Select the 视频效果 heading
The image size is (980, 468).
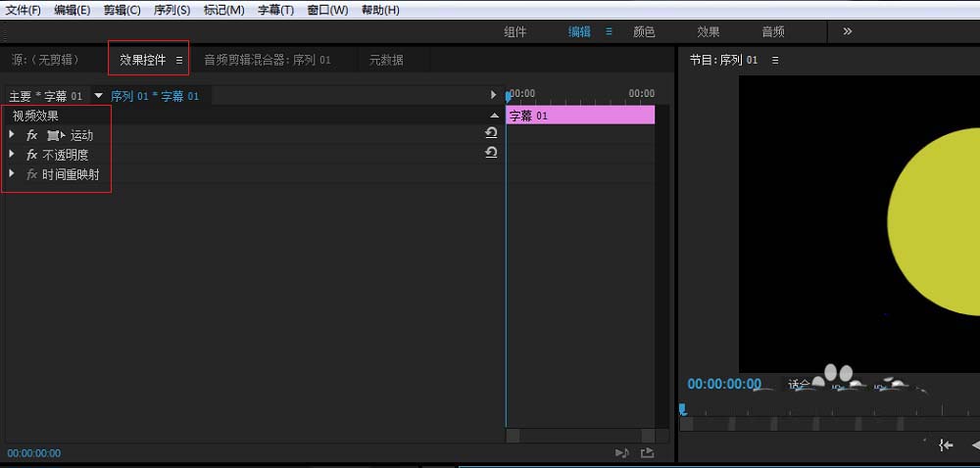click(x=35, y=117)
